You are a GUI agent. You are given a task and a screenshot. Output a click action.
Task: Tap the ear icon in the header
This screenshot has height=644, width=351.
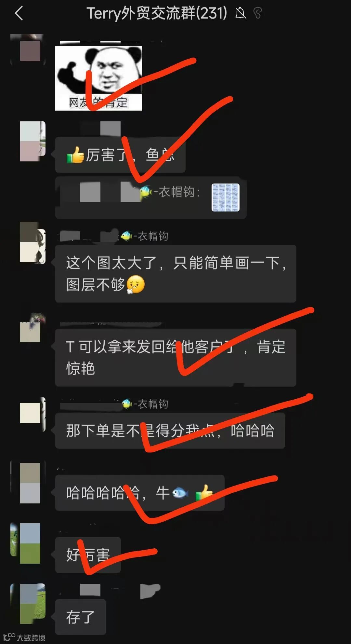coord(257,13)
